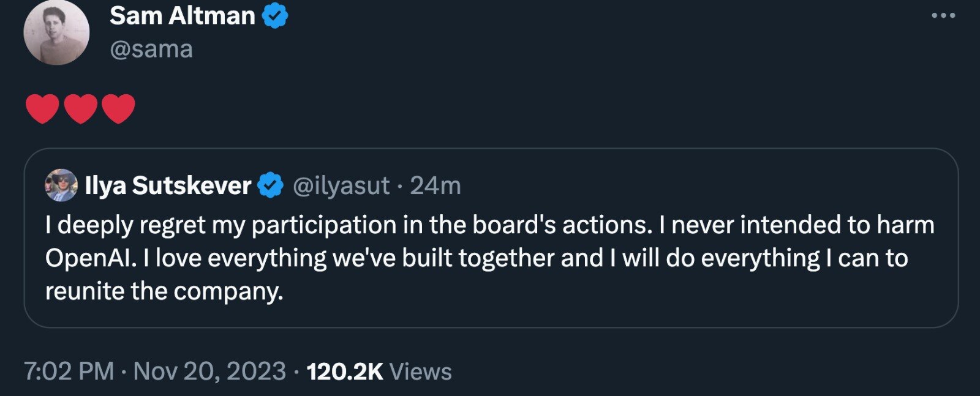Screen dimensions: 980x396
Task: Open the 120.2K view count
Action: tap(345, 372)
